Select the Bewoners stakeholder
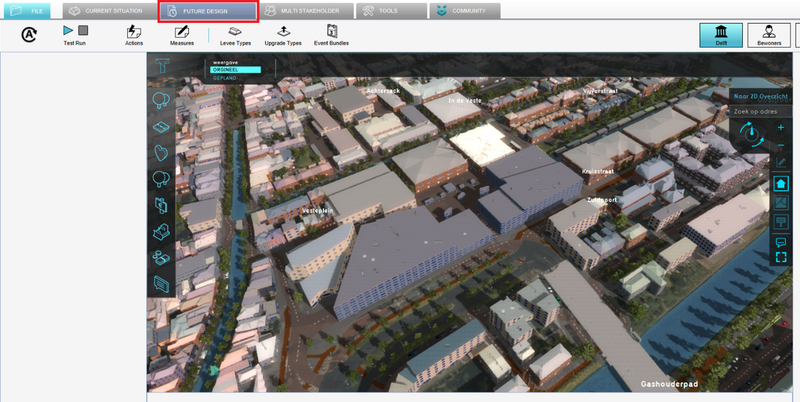The width and height of the screenshot is (800, 402). click(x=770, y=35)
